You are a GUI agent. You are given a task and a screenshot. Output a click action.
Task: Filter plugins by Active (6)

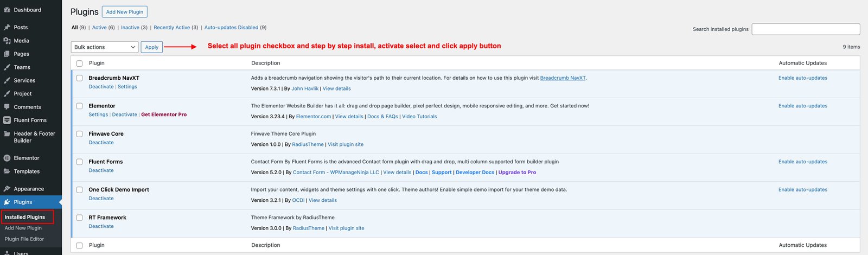coord(104,27)
